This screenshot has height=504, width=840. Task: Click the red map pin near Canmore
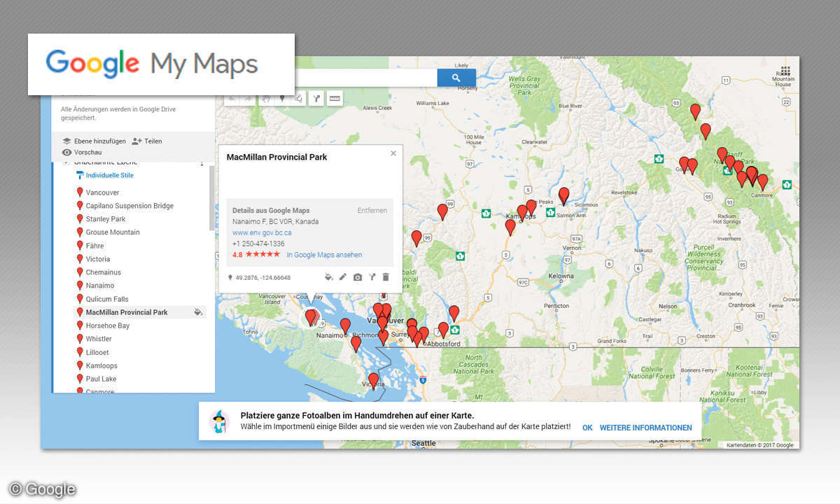pyautogui.click(x=762, y=182)
